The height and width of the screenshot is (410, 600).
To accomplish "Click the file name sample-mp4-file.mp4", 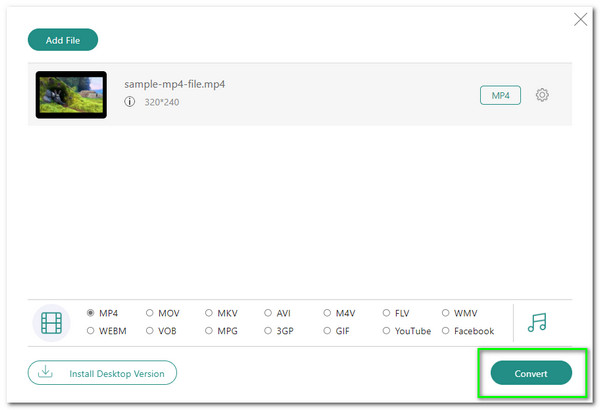I will [174, 84].
